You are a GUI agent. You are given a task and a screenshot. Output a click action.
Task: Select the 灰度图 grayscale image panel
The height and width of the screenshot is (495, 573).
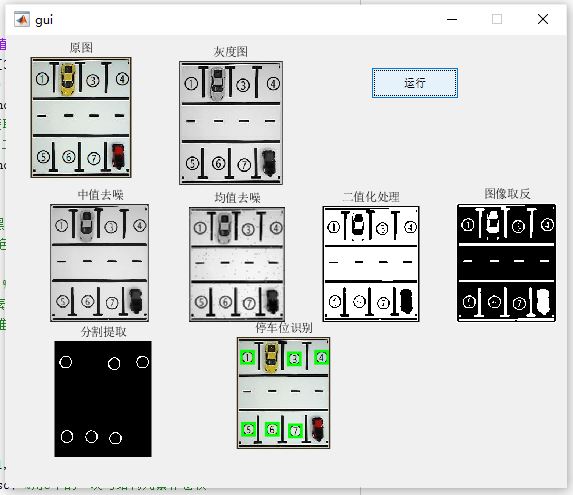pos(231,123)
